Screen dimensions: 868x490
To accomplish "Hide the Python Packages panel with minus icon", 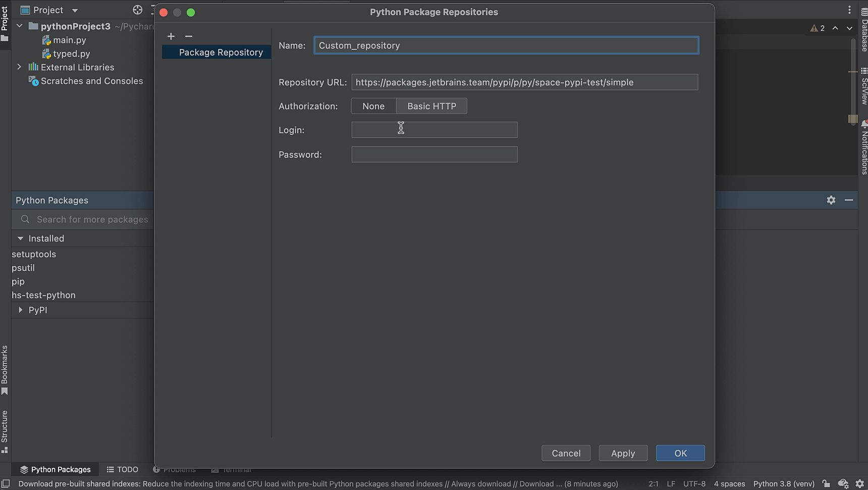I will coord(849,200).
